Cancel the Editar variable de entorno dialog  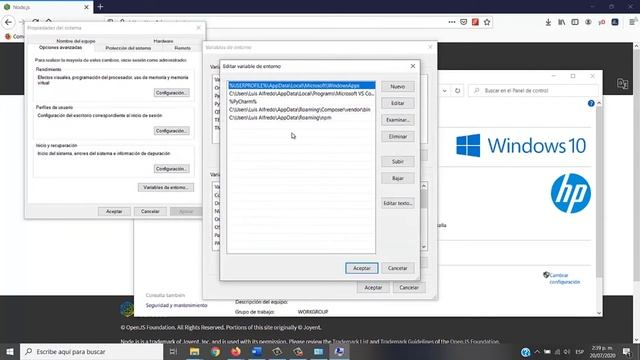(x=398, y=268)
